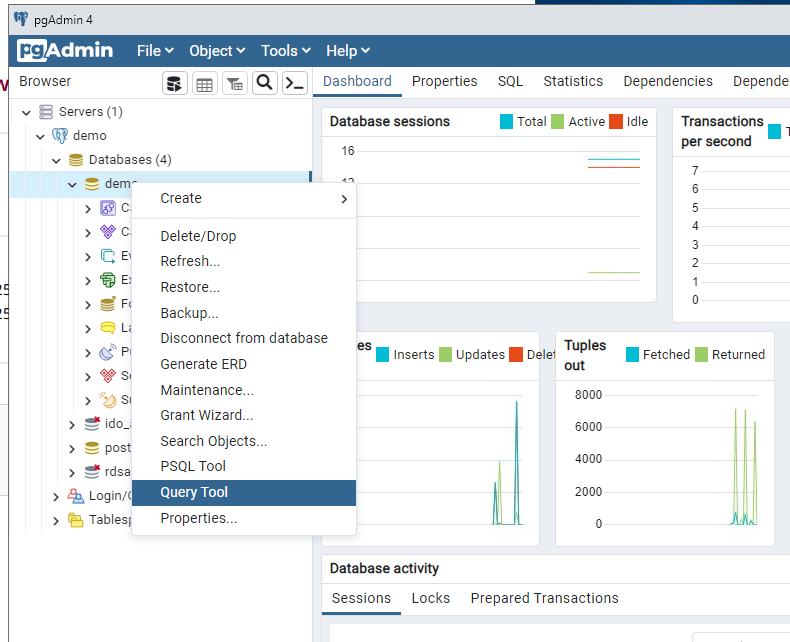Click the postgres database icon
Image resolution: width=790 pixels, height=642 pixels.
point(92,448)
